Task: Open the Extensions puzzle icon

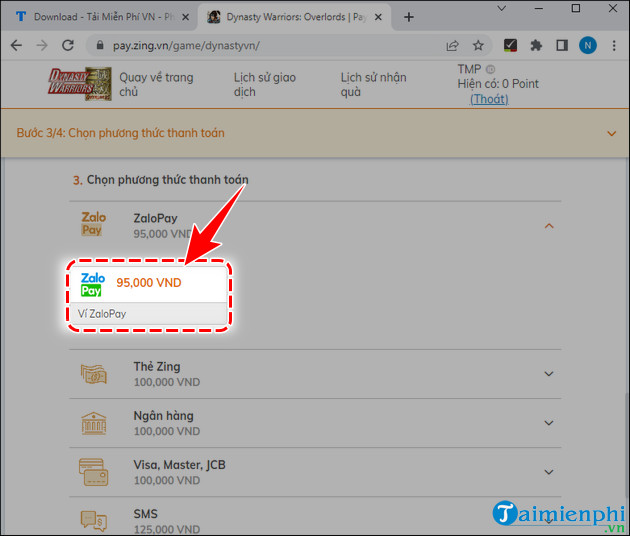Action: coord(536,45)
